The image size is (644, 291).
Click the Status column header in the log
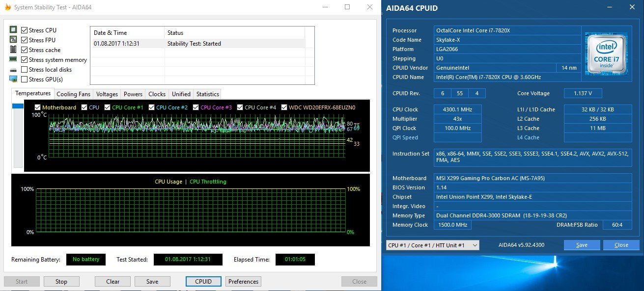point(234,33)
